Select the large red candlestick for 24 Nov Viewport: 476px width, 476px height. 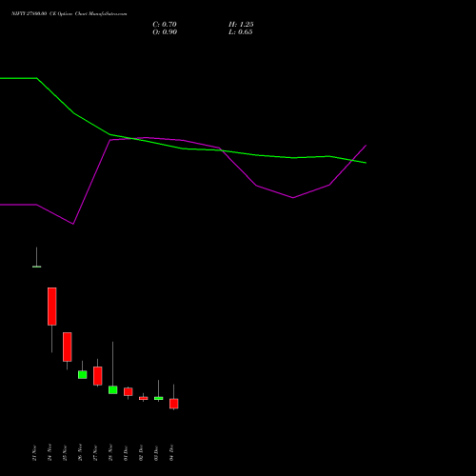[52, 307]
